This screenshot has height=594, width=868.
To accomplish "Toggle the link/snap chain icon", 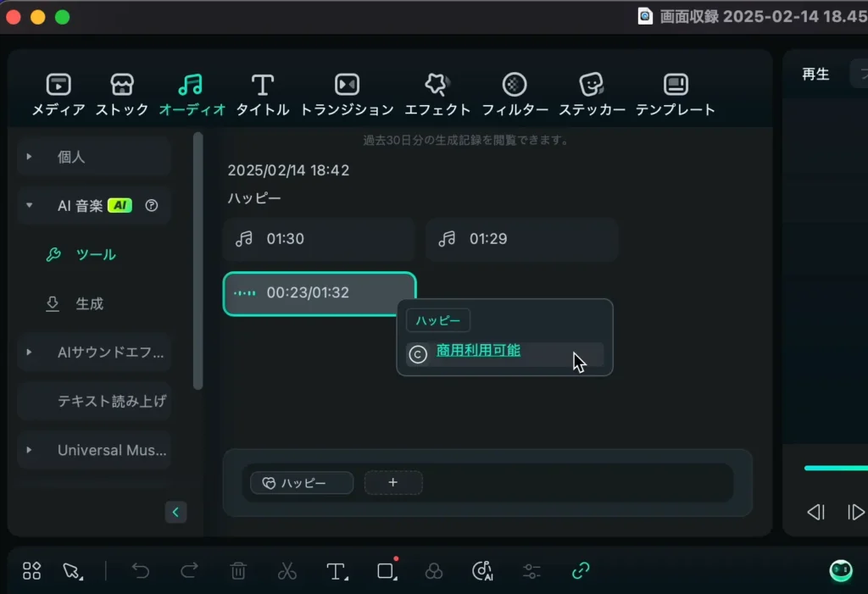I will click(x=581, y=571).
